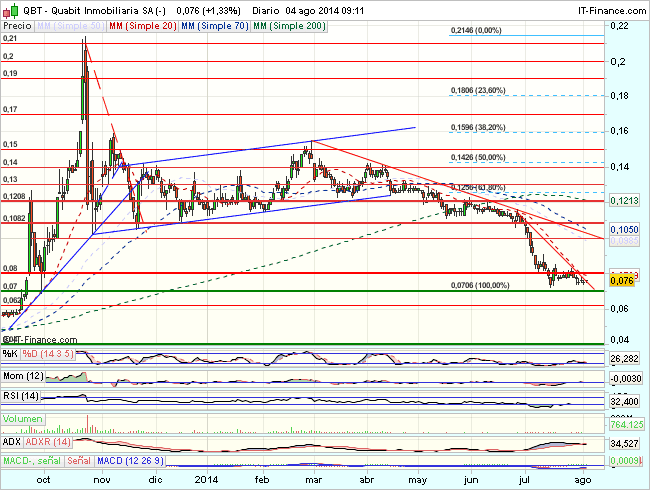Click the 2014 label on time axis
650x490 pixels.
coord(206,480)
